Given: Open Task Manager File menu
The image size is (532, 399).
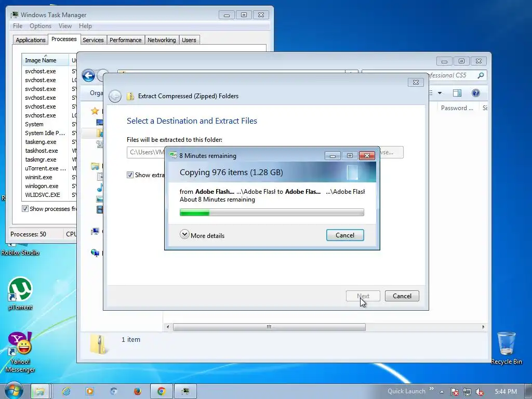Looking at the screenshot, I should (18, 26).
